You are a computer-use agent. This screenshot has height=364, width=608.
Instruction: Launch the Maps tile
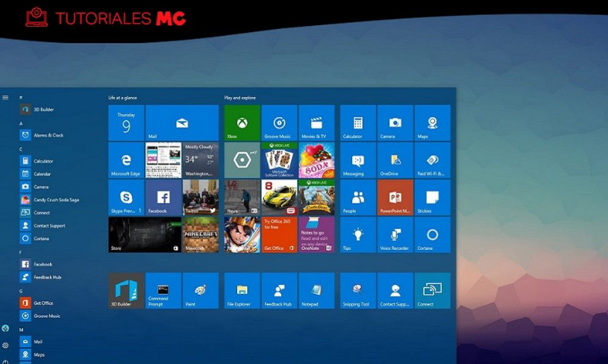point(433,123)
